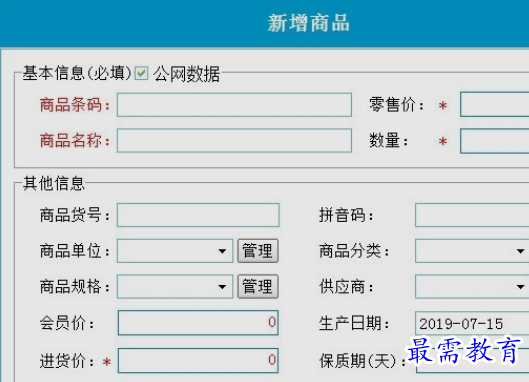Screen dimensions: 529x382
Task: Click the 商品条码 input field
Action: (234, 105)
